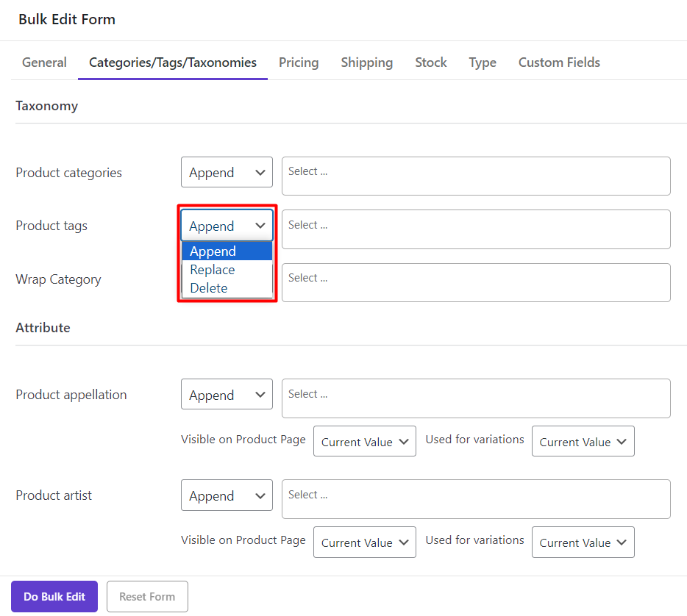687x616 pixels.
Task: Go to the Stock tab
Action: point(430,62)
